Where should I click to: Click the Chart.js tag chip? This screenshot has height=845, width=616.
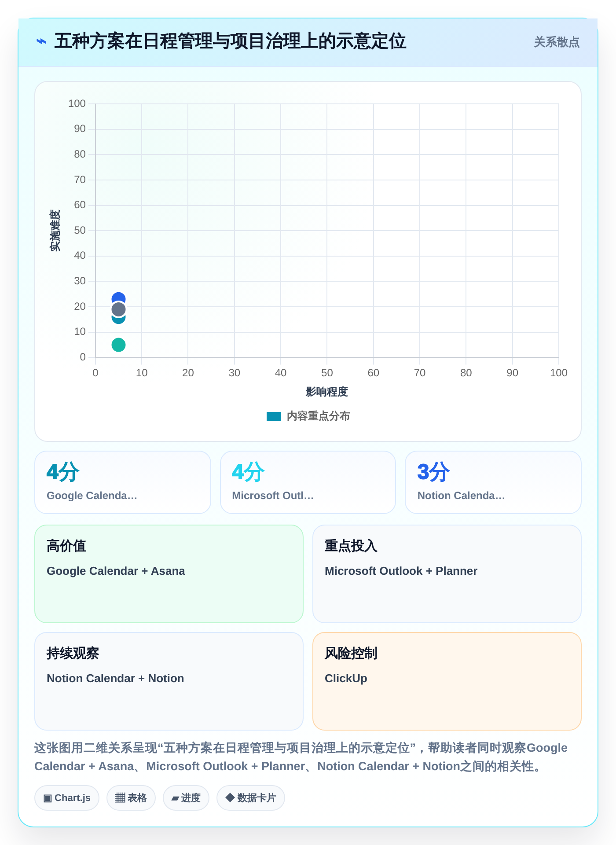click(x=67, y=798)
